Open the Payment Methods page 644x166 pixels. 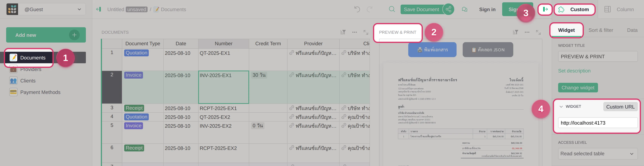point(40,92)
